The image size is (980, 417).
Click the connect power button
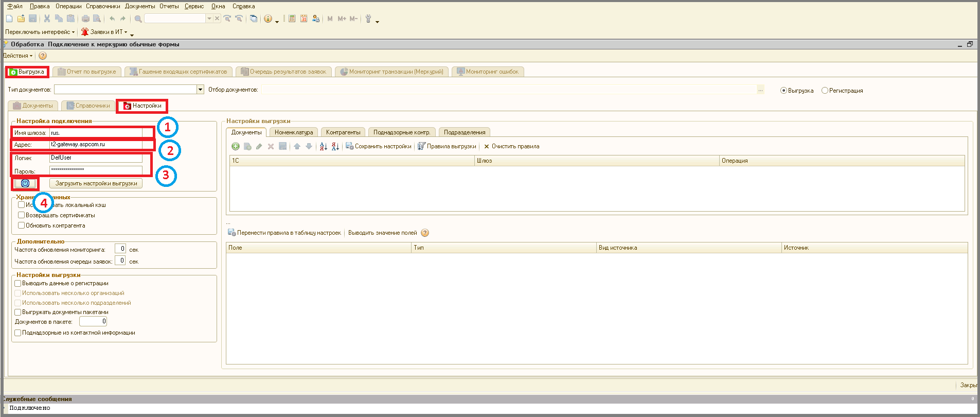(x=25, y=183)
